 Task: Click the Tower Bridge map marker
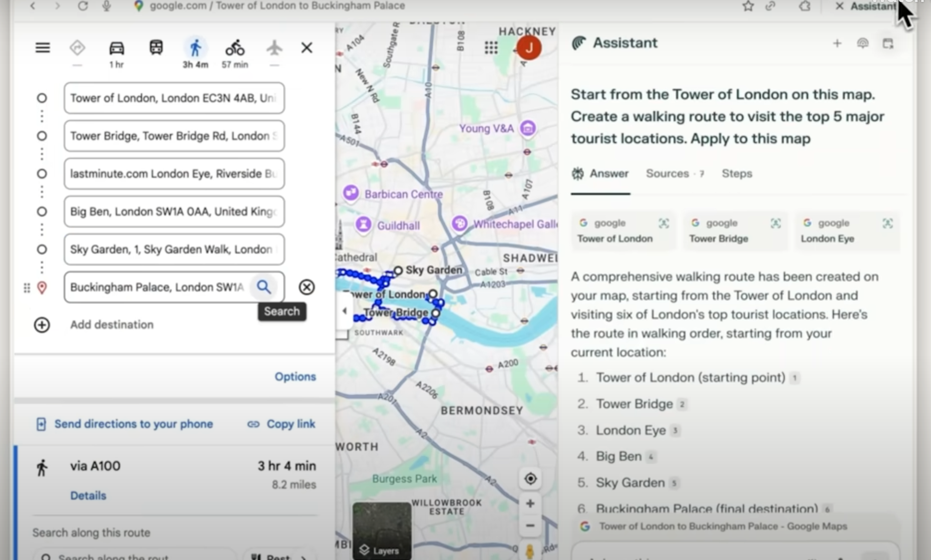pos(436,313)
